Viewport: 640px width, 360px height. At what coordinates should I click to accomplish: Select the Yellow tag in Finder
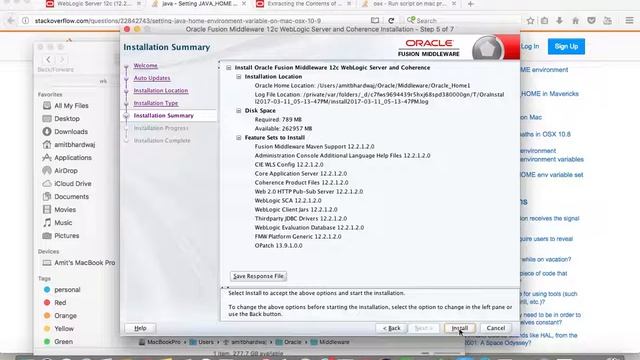point(59,329)
